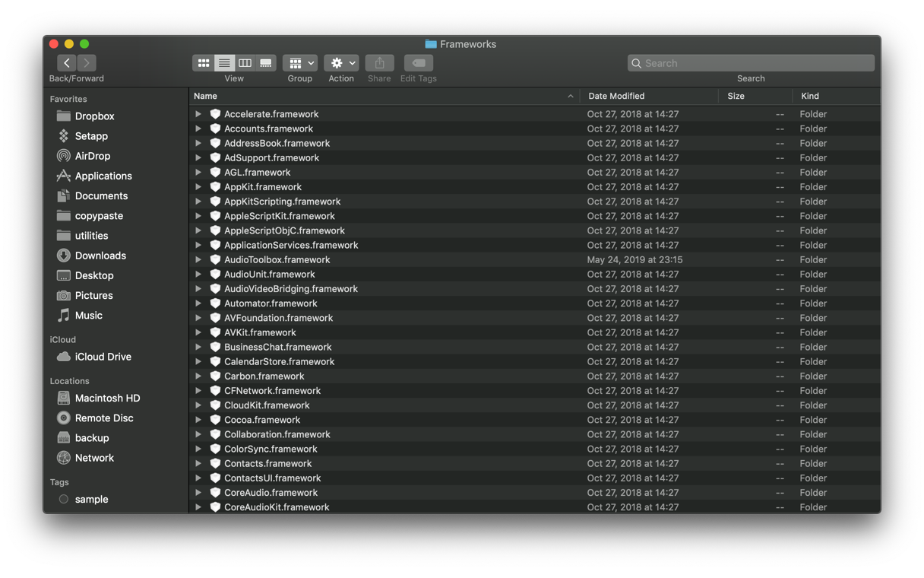924x578 pixels.
Task: Open Network in the sidebar
Action: coord(94,458)
